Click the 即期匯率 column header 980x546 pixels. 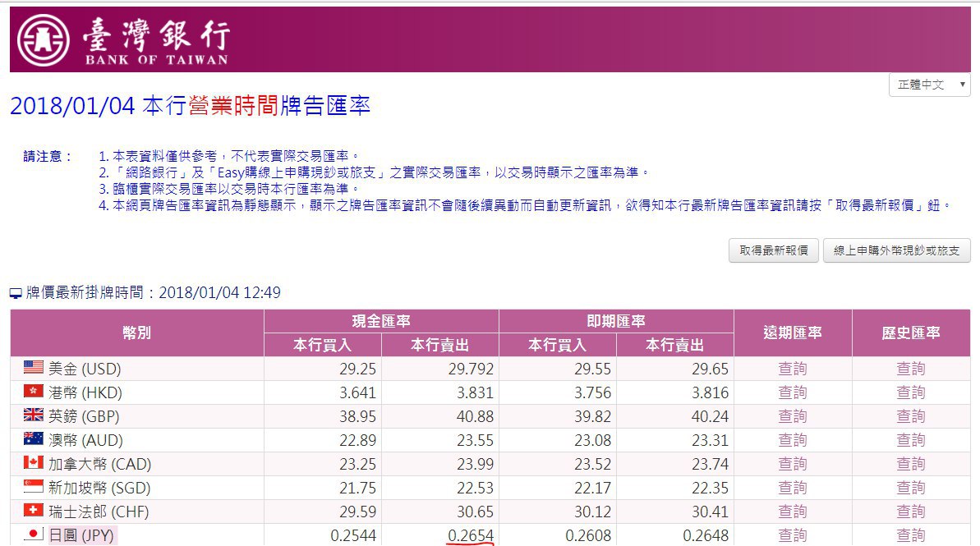[615, 321]
